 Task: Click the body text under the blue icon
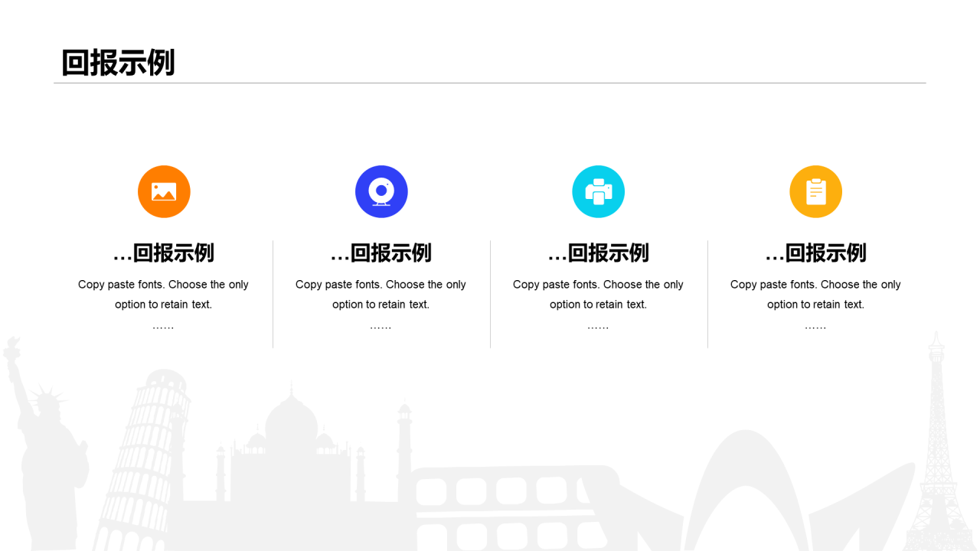tap(381, 305)
